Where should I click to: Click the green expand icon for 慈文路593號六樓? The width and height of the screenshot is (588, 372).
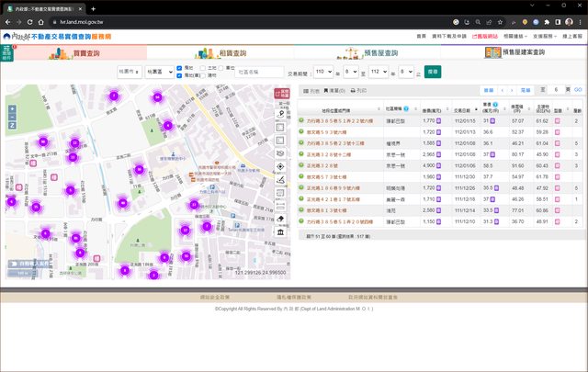pos(301,132)
